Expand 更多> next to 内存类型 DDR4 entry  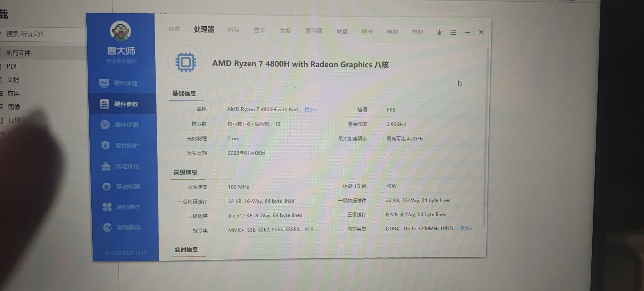point(466,228)
